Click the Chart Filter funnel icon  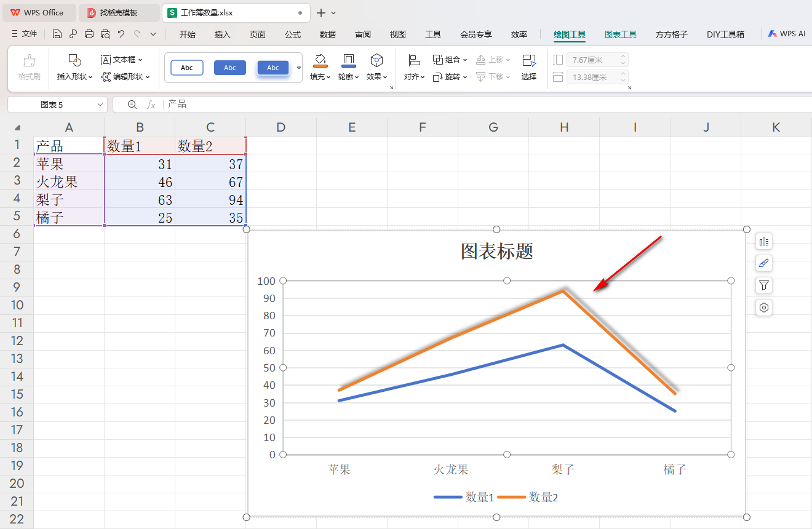(x=764, y=285)
